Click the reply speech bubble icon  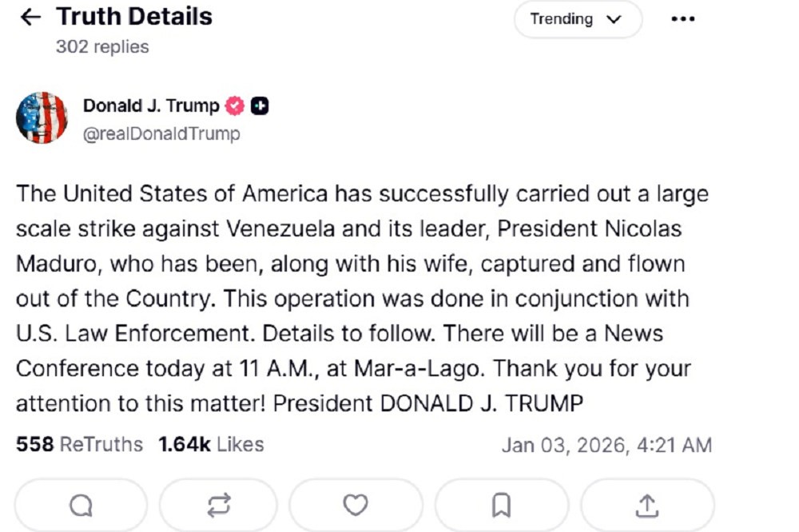click(x=81, y=505)
